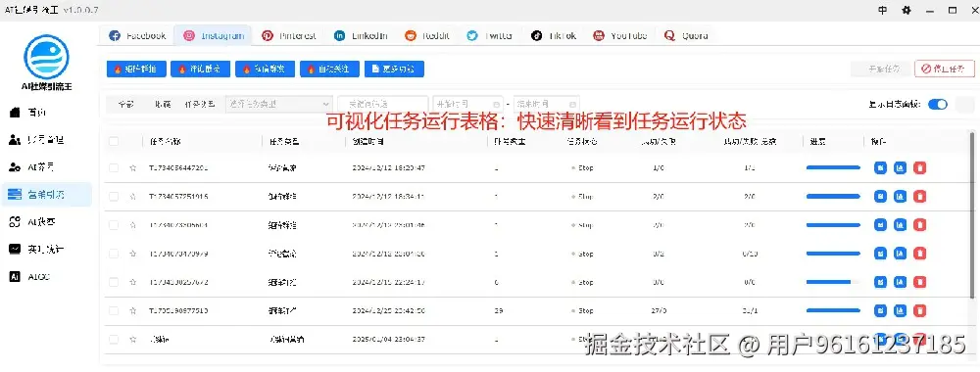Open the start time date picker

click(x=467, y=104)
